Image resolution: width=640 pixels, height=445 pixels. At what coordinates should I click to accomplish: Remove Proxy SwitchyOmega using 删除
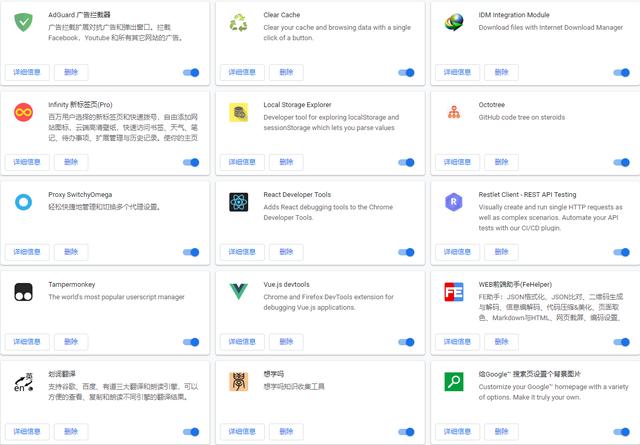click(71, 252)
